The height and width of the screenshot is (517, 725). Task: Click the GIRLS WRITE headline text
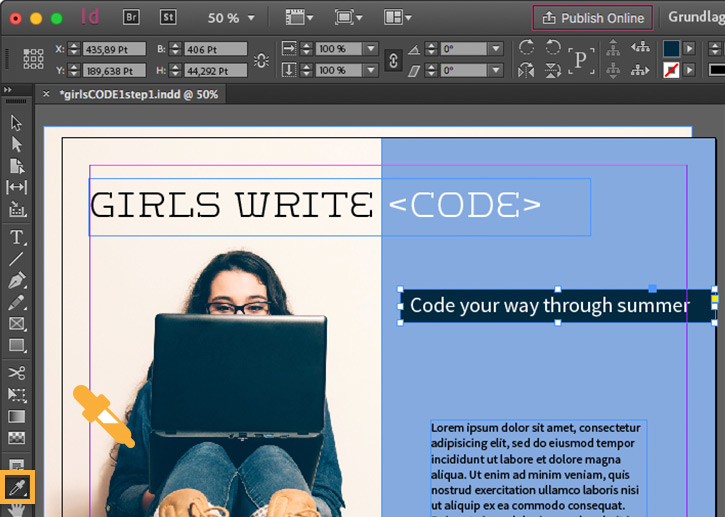[x=231, y=204]
